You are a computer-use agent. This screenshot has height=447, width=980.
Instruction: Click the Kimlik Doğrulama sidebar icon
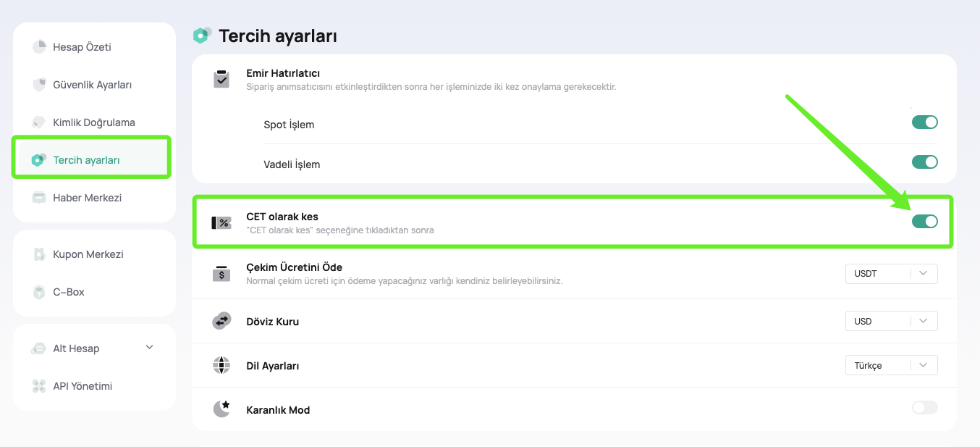(39, 122)
